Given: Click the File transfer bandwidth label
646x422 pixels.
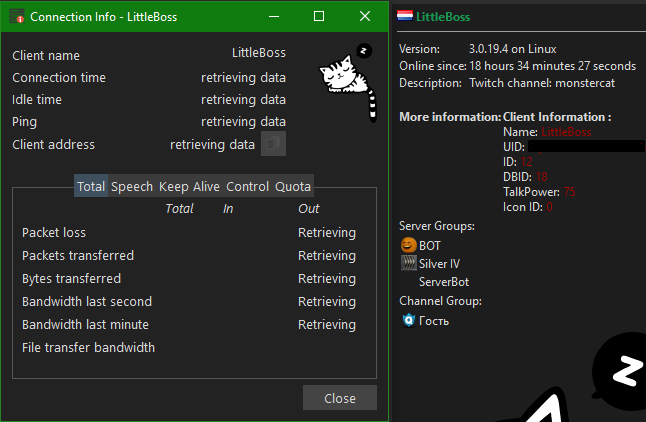Looking at the screenshot, I should tap(88, 347).
